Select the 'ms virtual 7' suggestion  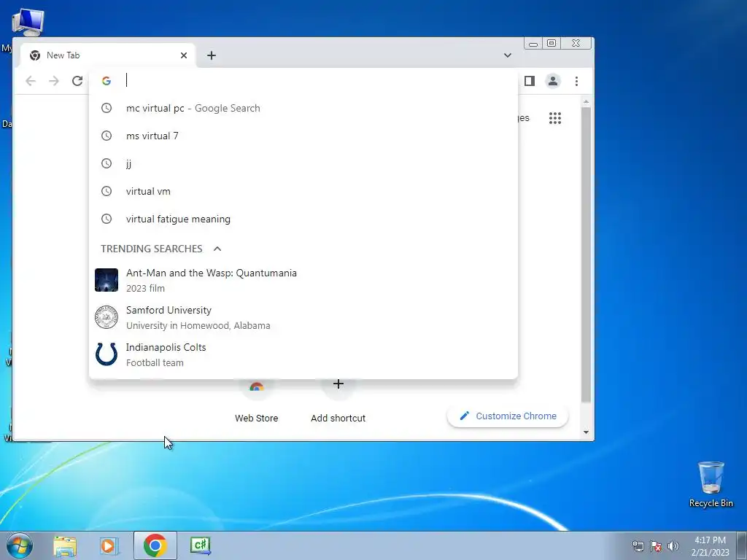tap(303, 136)
